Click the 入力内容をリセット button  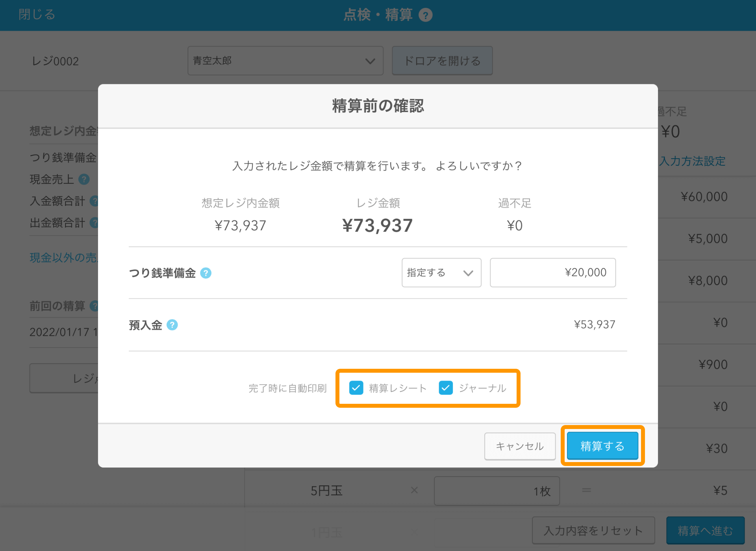coord(593,531)
